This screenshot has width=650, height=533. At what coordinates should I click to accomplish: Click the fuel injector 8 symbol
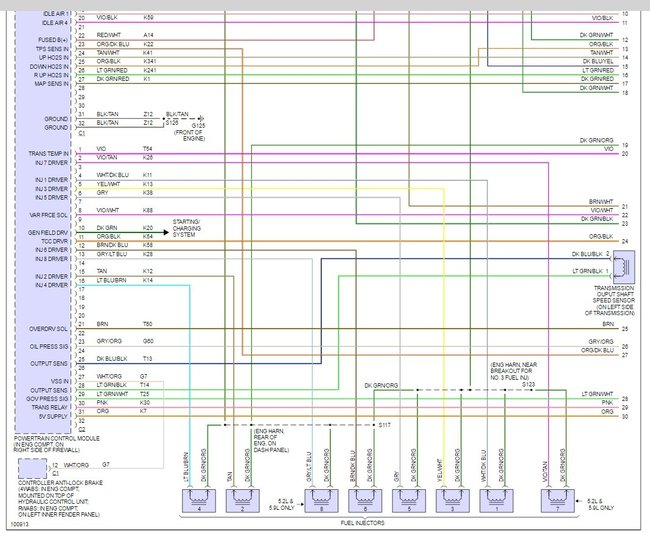[x=321, y=501]
